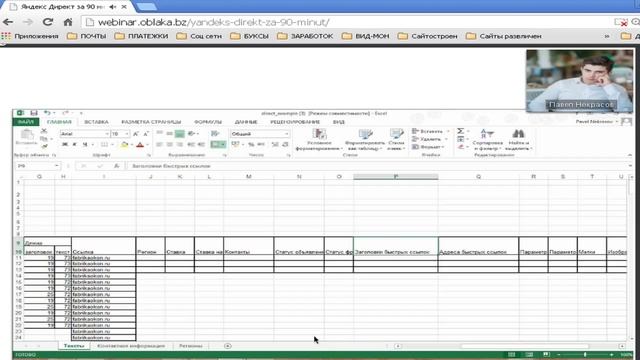Undo last action in Excel toolbar

(x=47, y=113)
